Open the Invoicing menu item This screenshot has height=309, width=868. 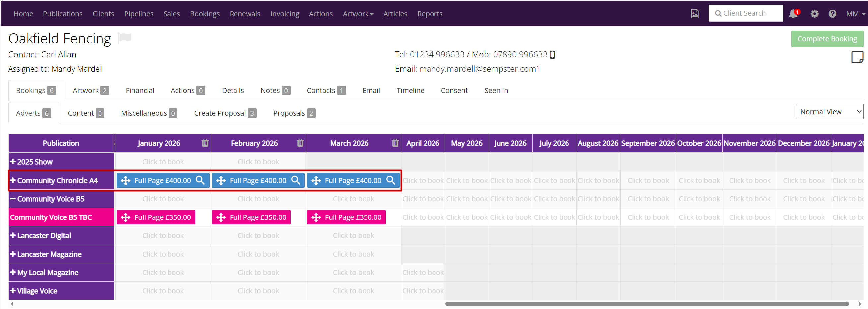[x=285, y=14]
